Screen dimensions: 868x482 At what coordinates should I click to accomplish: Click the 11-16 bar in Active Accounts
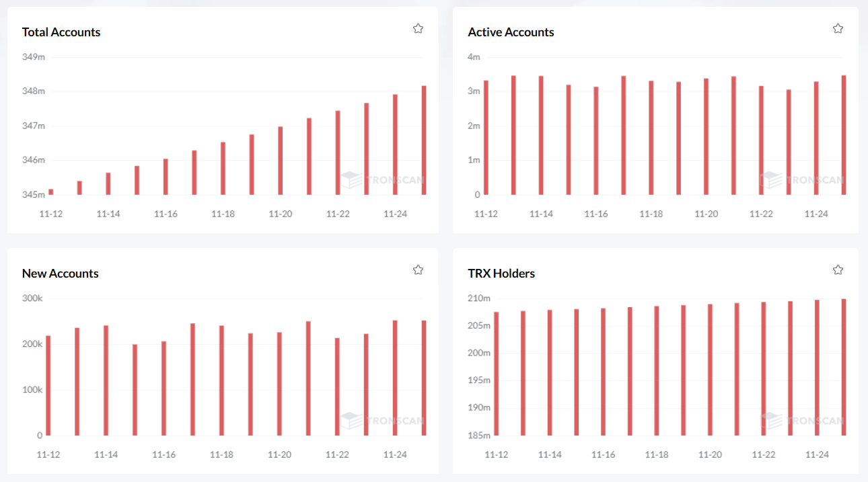(x=596, y=141)
